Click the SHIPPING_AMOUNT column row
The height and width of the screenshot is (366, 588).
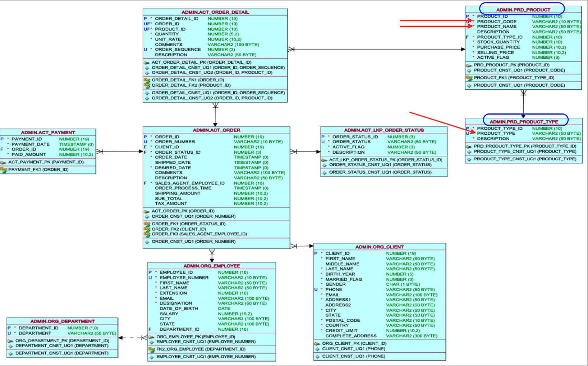point(216,193)
